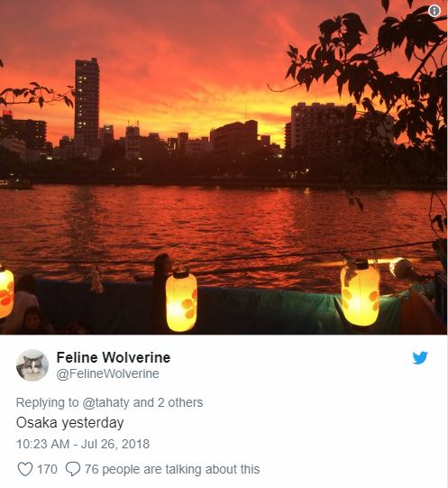
Task: Open the cat avatar profile picture
Action: [32, 365]
